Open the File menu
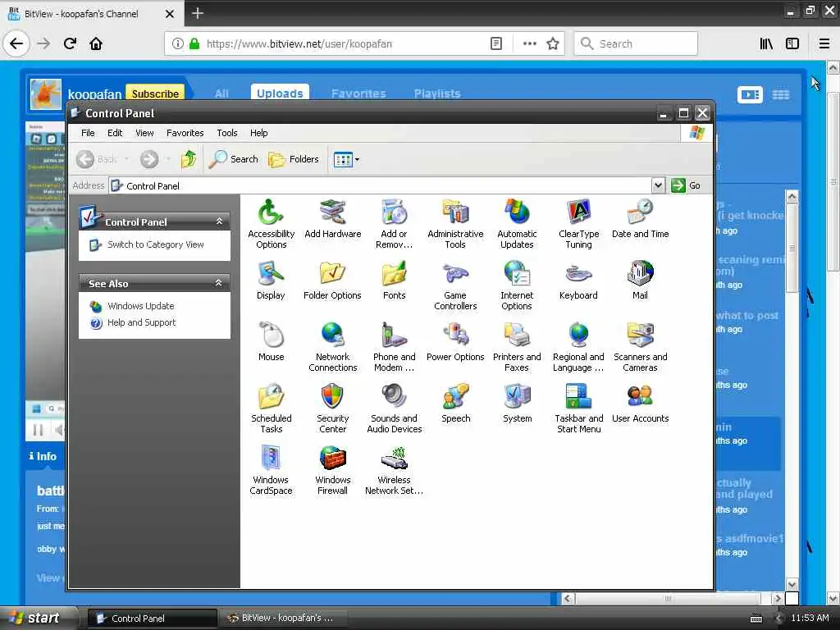This screenshot has width=840, height=630. pyautogui.click(x=88, y=133)
